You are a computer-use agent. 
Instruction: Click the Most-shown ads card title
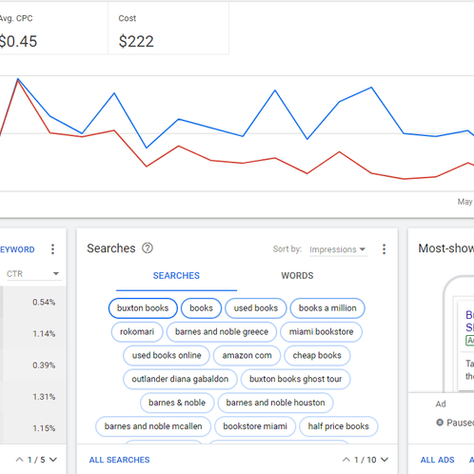[446, 248]
